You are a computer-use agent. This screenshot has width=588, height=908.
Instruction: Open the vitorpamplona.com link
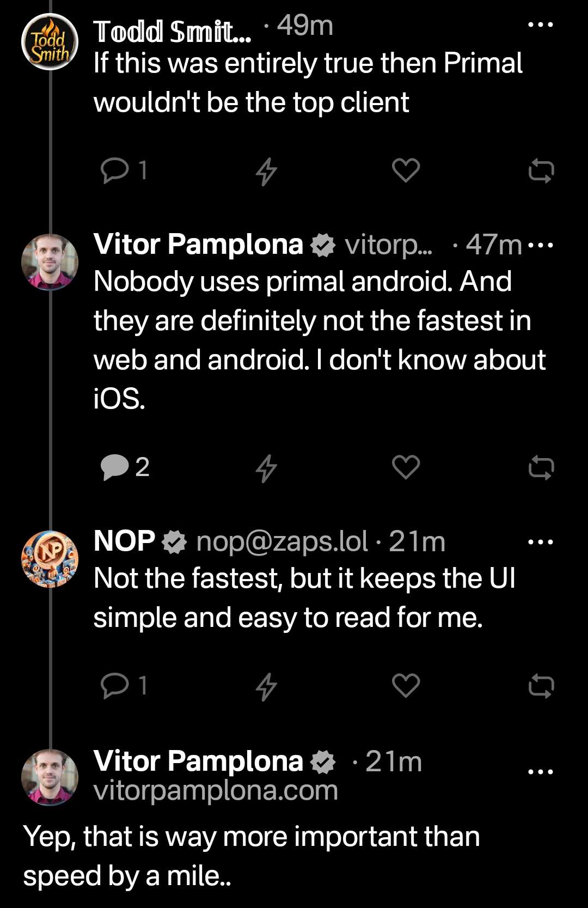pyautogui.click(x=216, y=790)
